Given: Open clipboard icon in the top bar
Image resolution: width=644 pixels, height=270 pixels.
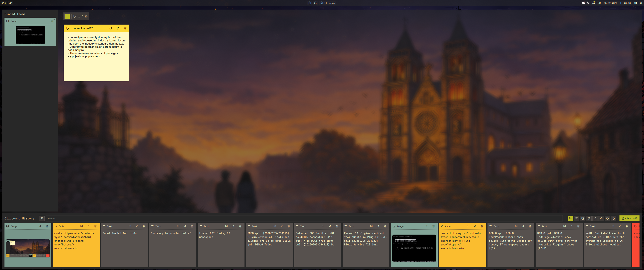Looking at the screenshot, I should click(x=309, y=3).
